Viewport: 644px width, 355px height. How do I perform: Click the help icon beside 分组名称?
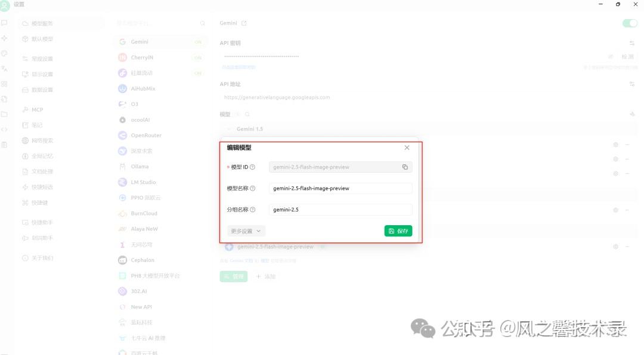pyautogui.click(x=252, y=210)
